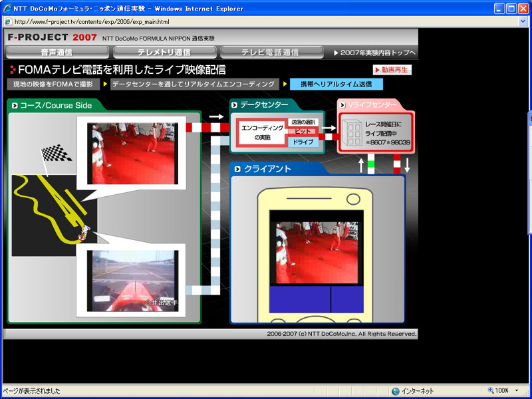Click the copyright NTT DoCoMo footer text
The width and height of the screenshot is (532, 399).
click(x=341, y=334)
